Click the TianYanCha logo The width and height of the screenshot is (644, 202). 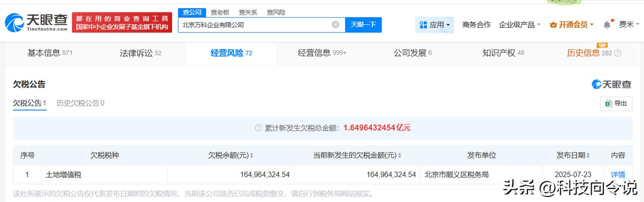click(x=36, y=22)
